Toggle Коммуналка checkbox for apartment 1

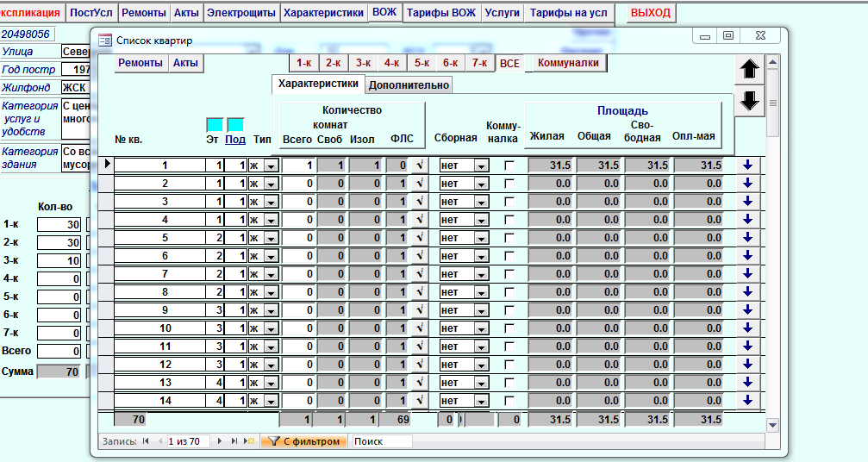509,165
